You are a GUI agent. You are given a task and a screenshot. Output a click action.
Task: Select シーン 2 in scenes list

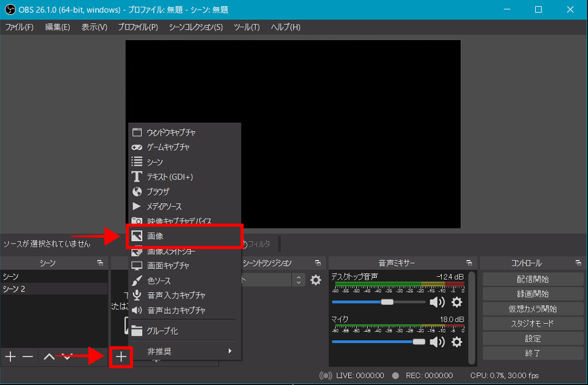click(54, 289)
